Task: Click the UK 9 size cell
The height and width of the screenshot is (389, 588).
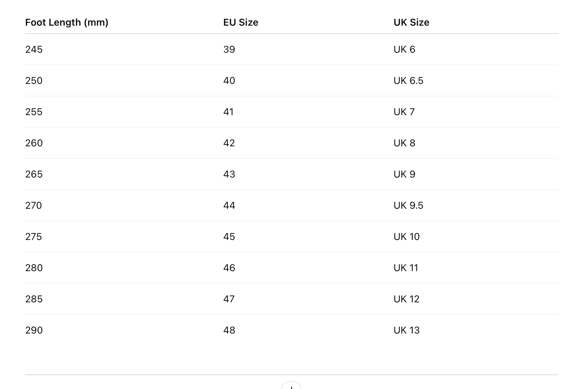Action: pyautogui.click(x=404, y=174)
